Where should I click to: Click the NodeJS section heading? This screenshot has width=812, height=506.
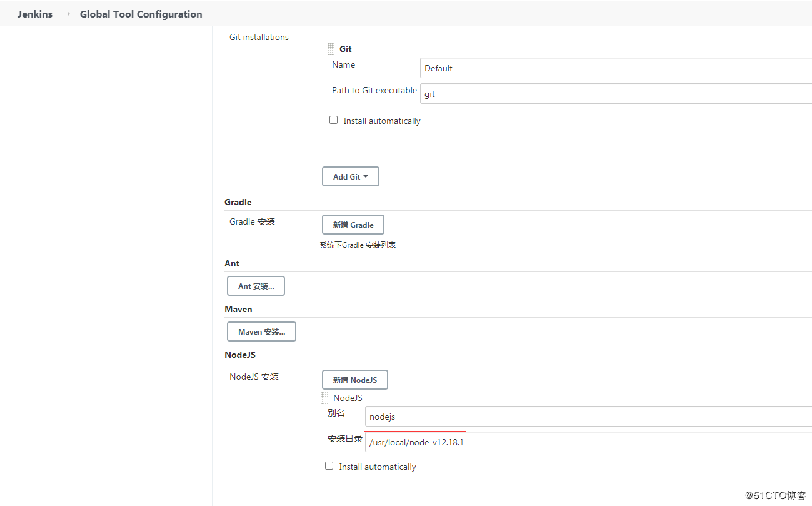240,355
